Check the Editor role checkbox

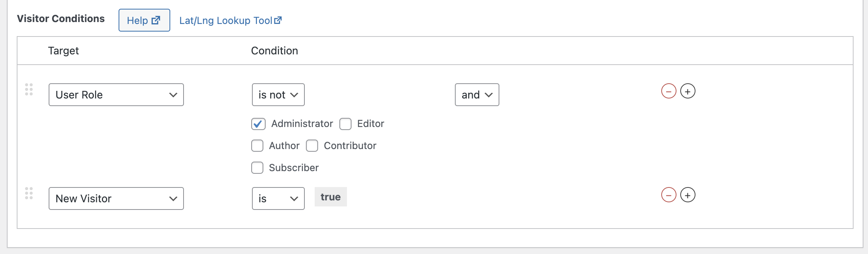point(345,124)
